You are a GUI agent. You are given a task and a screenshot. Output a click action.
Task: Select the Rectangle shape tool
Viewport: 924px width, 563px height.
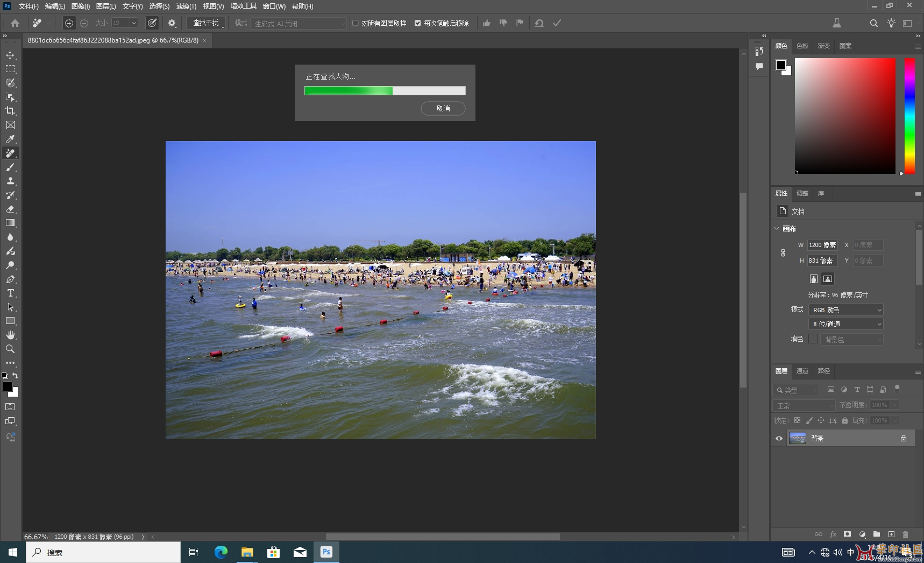10,321
